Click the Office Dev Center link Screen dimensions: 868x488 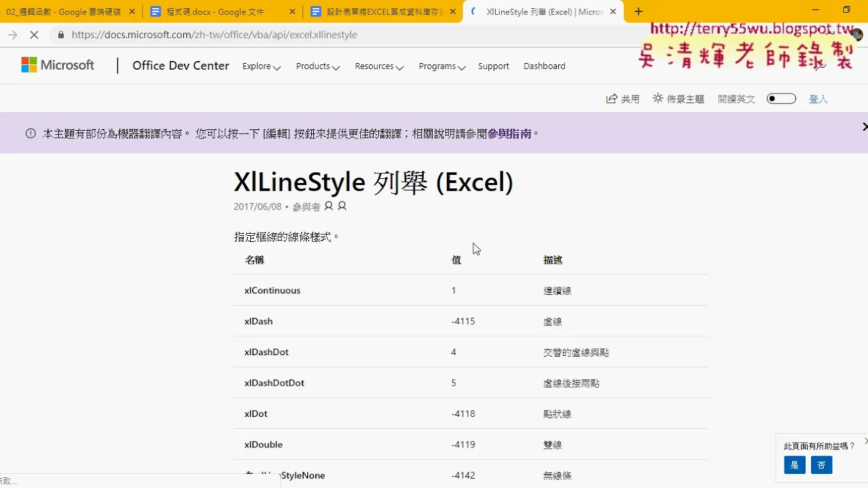[x=180, y=66]
